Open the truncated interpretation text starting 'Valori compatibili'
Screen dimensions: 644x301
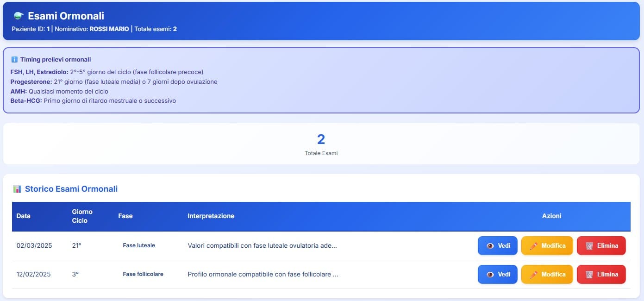click(x=262, y=245)
